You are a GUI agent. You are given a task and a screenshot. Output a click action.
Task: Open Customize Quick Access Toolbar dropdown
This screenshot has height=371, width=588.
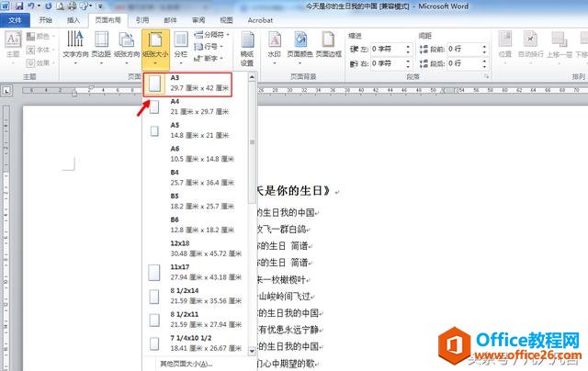[x=100, y=6]
